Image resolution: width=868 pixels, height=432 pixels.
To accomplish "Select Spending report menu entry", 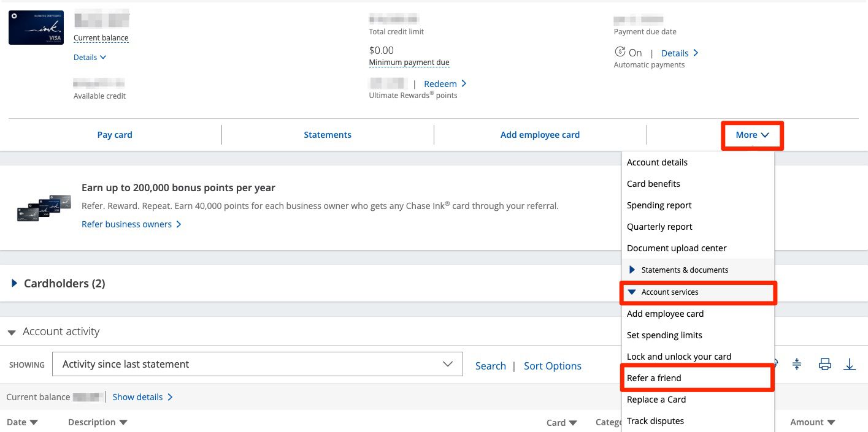I will click(x=659, y=205).
